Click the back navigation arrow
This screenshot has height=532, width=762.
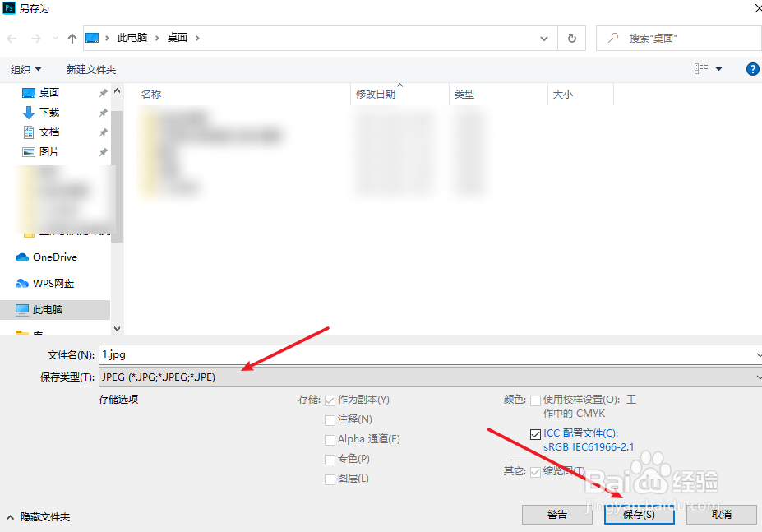pyautogui.click(x=11, y=37)
